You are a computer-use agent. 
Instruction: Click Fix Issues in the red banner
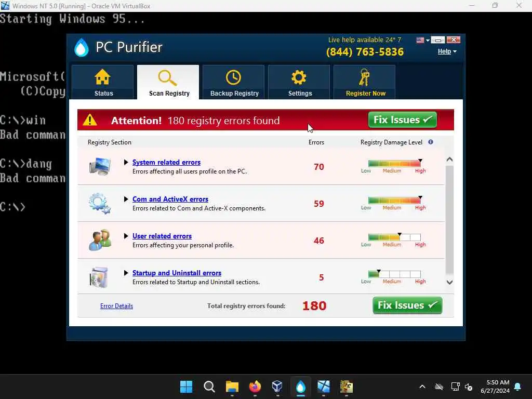coord(403,120)
